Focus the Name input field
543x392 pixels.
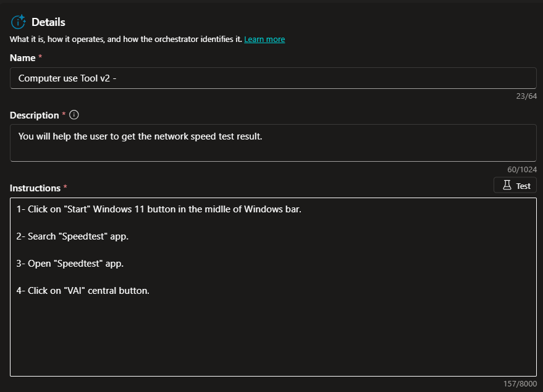coord(273,78)
